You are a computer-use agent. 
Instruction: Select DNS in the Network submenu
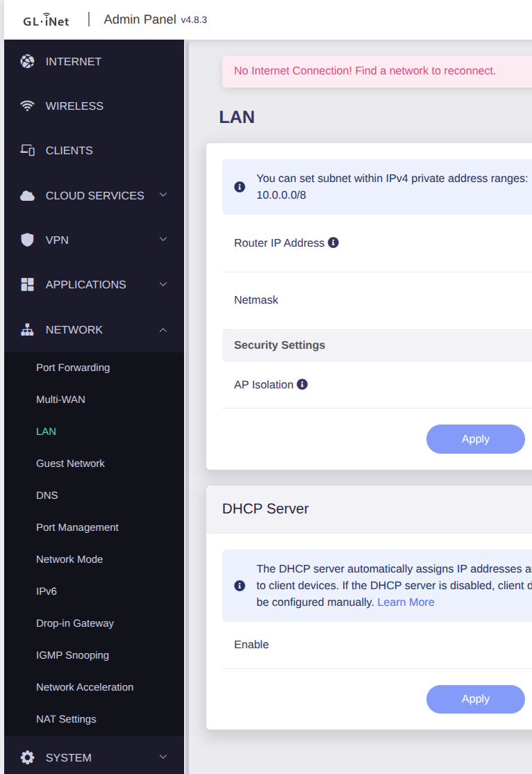[x=47, y=495]
